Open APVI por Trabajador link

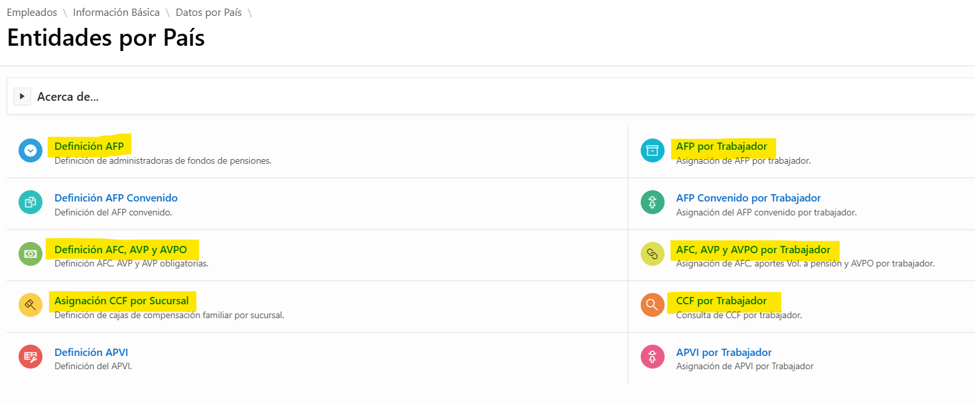click(x=724, y=352)
